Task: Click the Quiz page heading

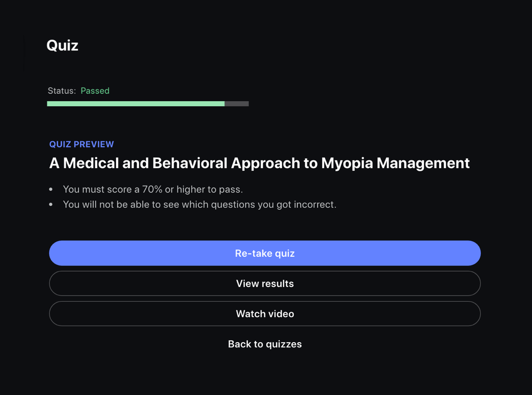Action: (62, 45)
